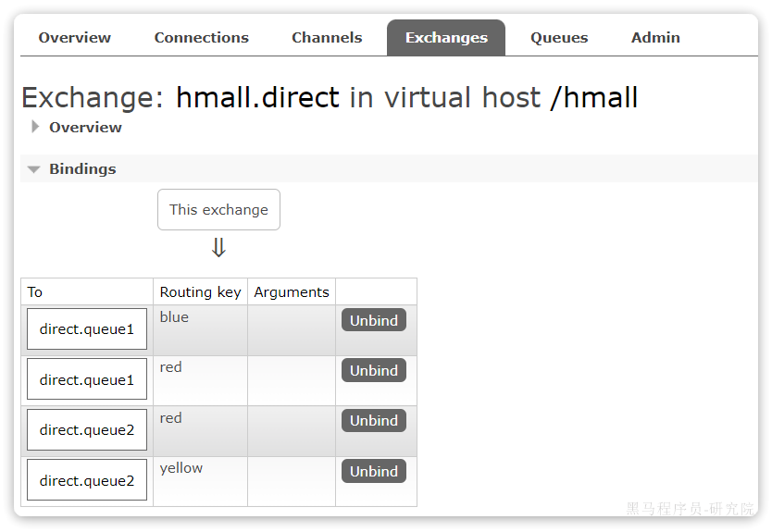Open direct.queue2 link in yellow binding row
Image resolution: width=772 pixels, height=532 pixels.
click(87, 480)
